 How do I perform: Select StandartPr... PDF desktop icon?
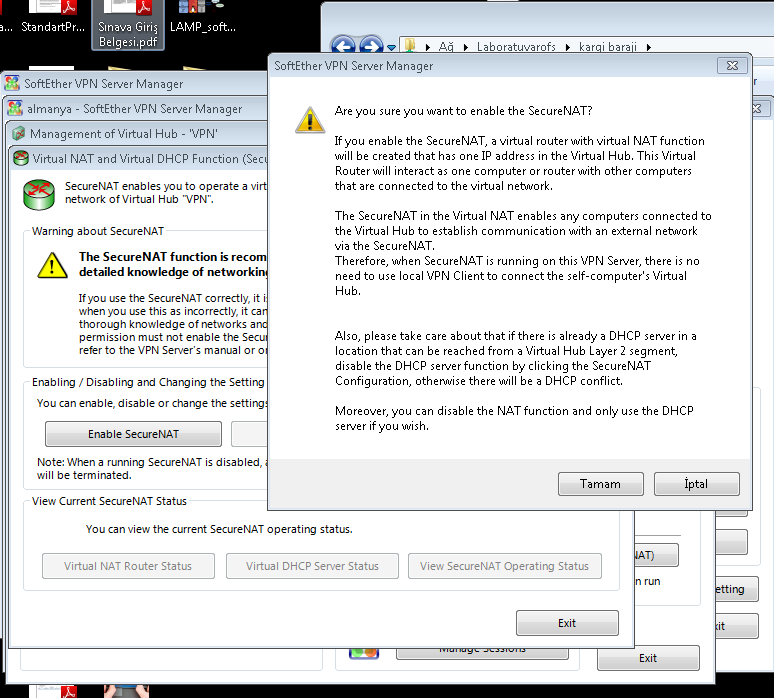click(53, 17)
